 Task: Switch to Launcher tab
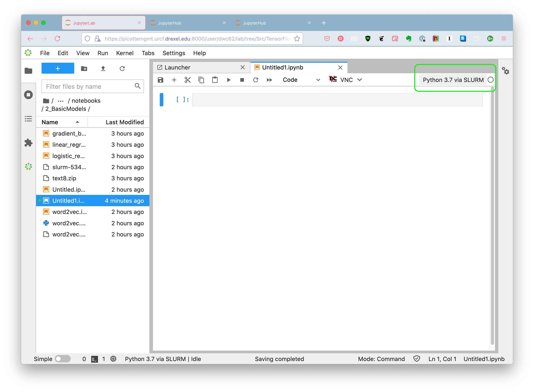[177, 67]
